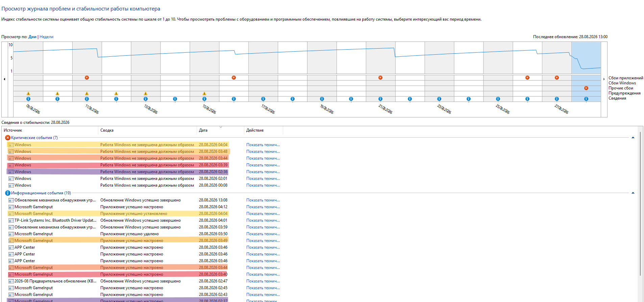Screen dimensions: 644x302
Task: Collapse the "Информационные события" group
Action: point(633,193)
